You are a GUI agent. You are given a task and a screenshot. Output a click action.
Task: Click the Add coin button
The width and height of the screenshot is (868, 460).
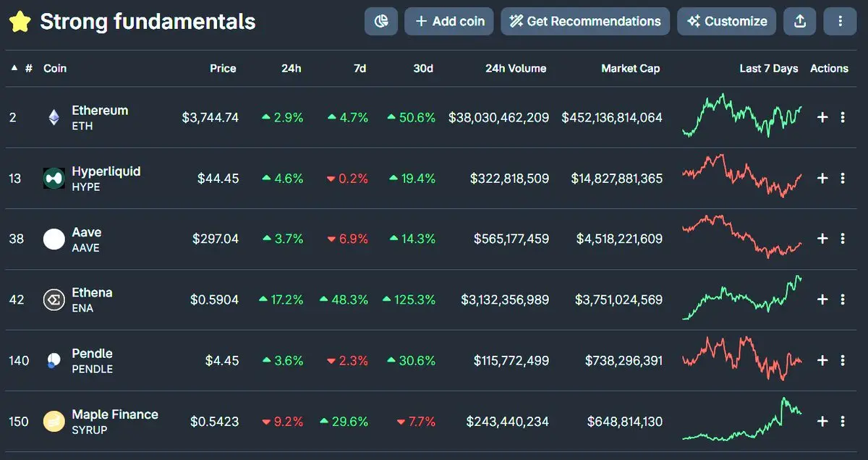[x=449, y=22]
